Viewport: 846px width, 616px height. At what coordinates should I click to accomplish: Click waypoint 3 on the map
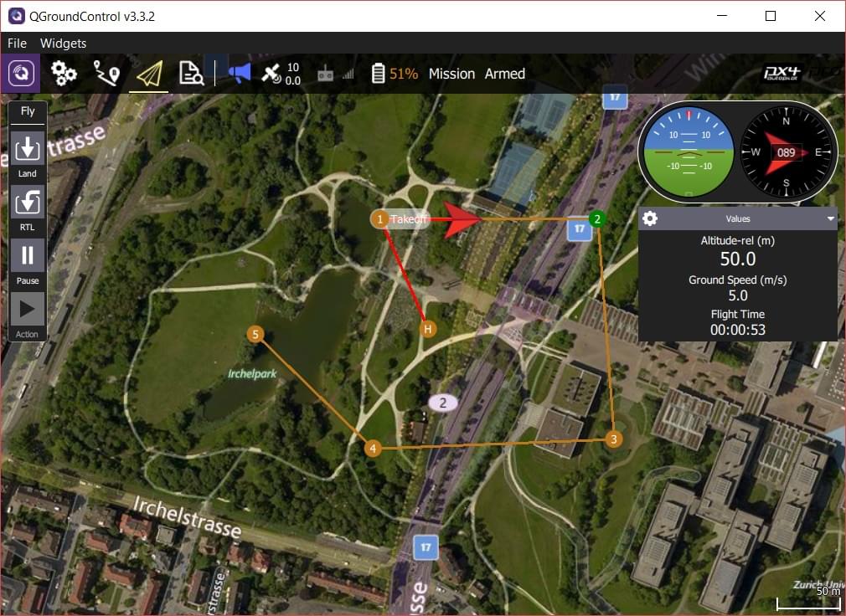pos(613,439)
